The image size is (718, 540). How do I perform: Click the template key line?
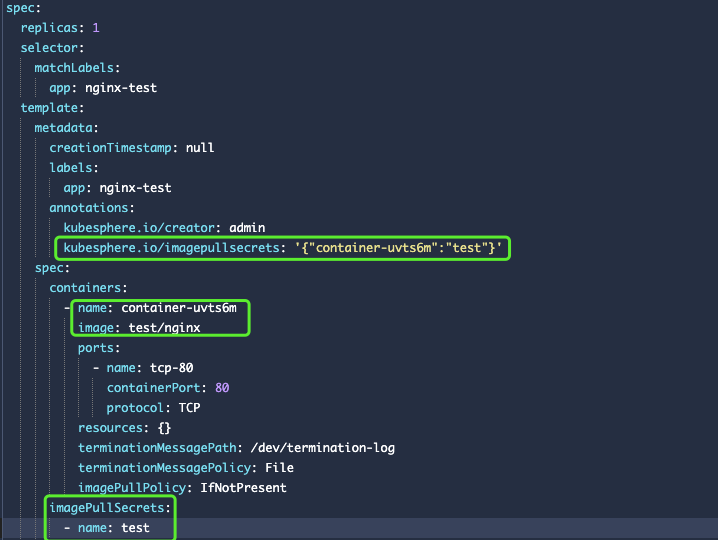click(x=51, y=108)
